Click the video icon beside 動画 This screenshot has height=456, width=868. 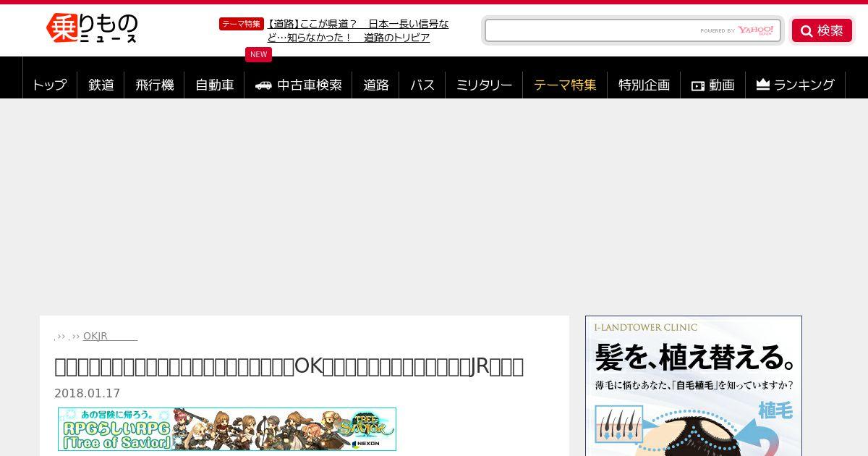click(x=698, y=85)
